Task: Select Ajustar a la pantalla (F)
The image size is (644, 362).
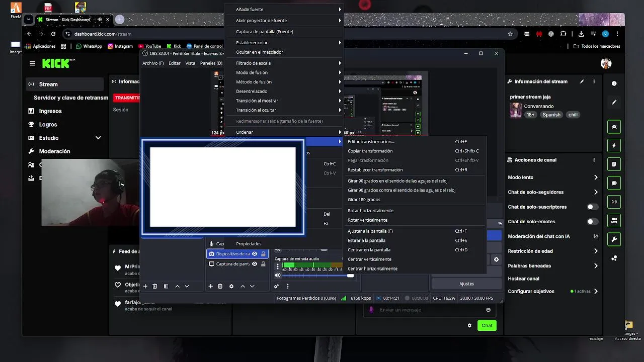Action: pos(415,231)
